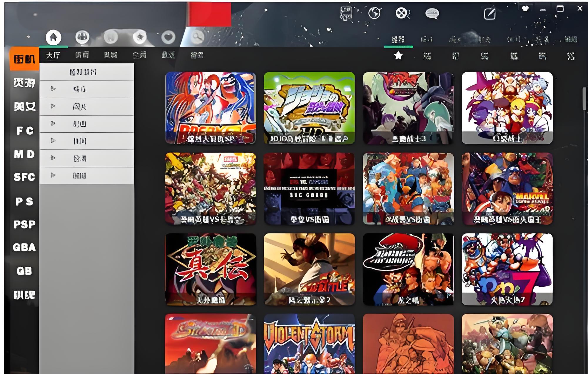Go to the Home icon in top navigation

coord(54,37)
